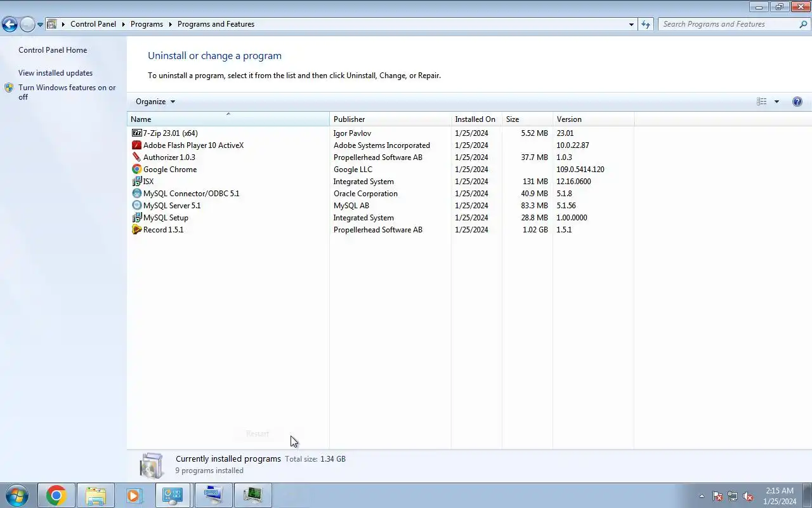Screen dimensions: 812x508
Task: Click the Search Programs and Features box
Action: [x=728, y=24]
